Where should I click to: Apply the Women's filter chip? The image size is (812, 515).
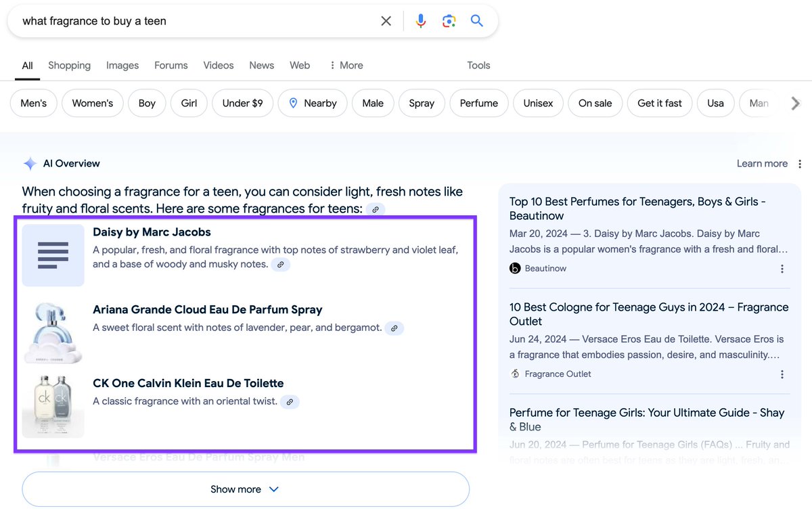pos(93,104)
